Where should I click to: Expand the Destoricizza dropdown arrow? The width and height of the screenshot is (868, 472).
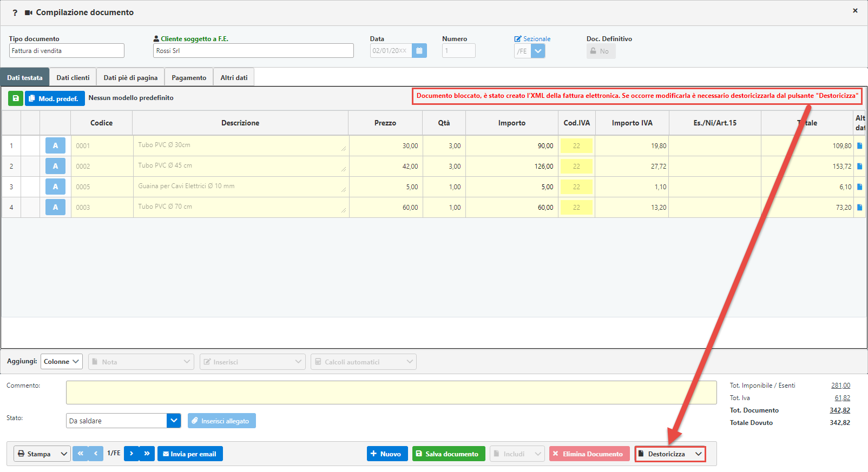click(699, 454)
